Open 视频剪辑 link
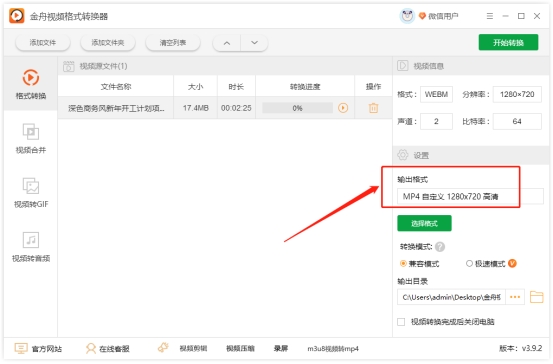The width and height of the screenshot is (553, 364). click(193, 348)
